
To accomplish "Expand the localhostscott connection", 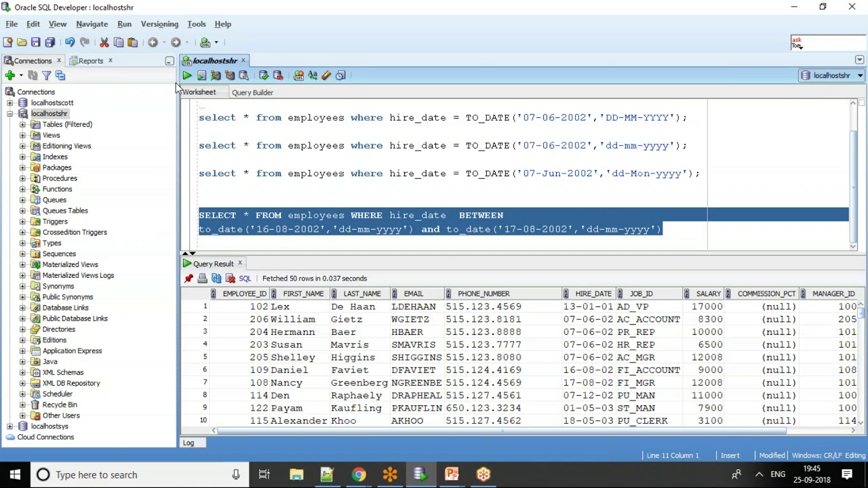I will pos(9,103).
